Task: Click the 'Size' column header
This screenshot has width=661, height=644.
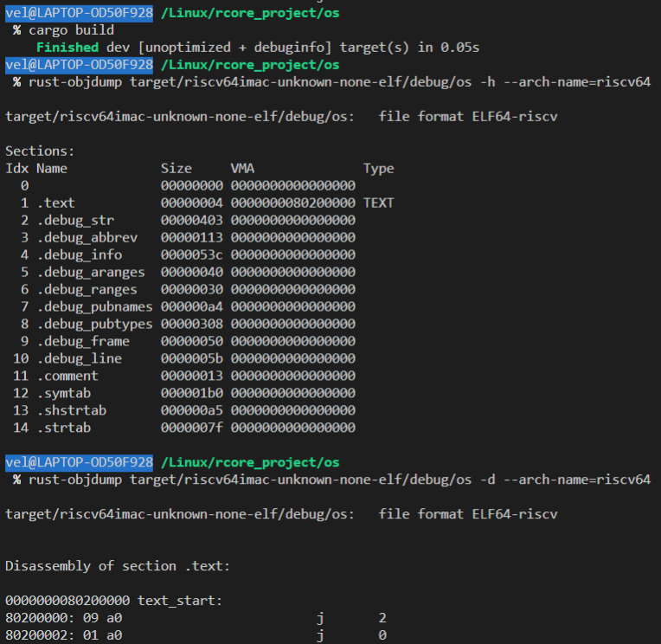Action: coord(176,169)
